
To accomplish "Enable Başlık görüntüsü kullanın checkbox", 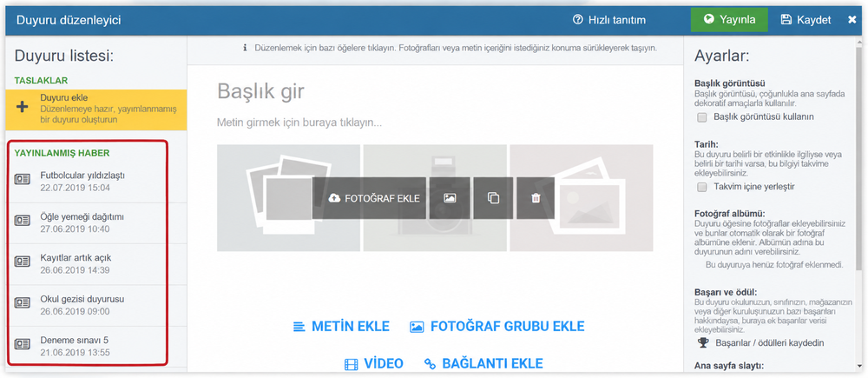I will click(x=702, y=117).
